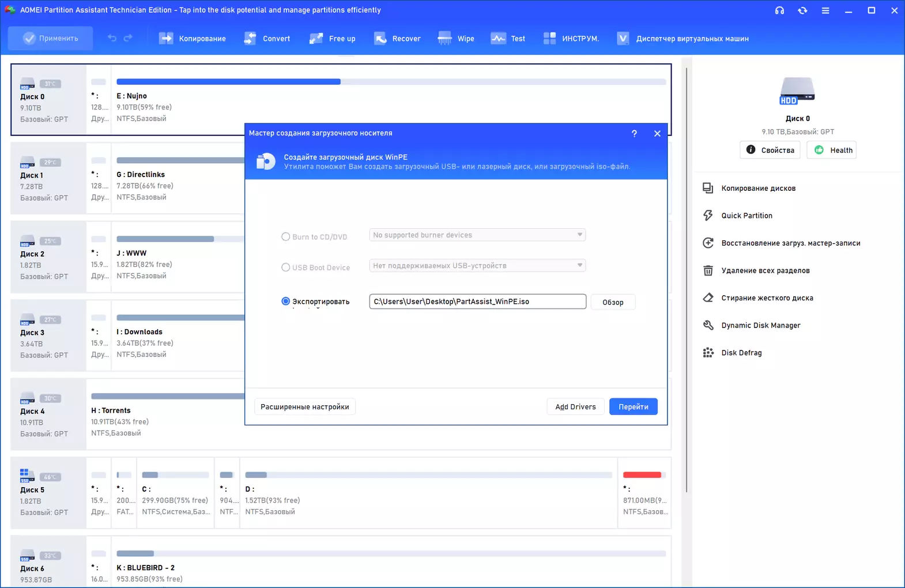This screenshot has width=905, height=588.
Task: Click the refresh icon in the title bar
Action: click(x=802, y=10)
